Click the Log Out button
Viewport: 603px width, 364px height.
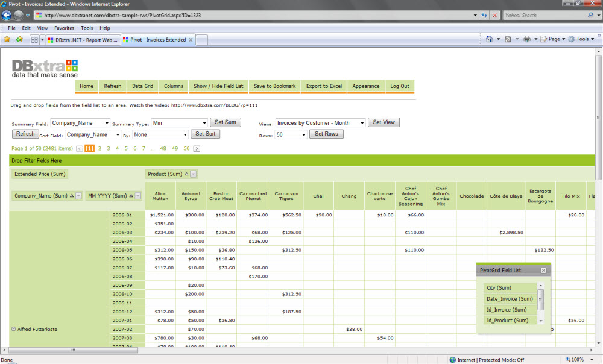(400, 86)
